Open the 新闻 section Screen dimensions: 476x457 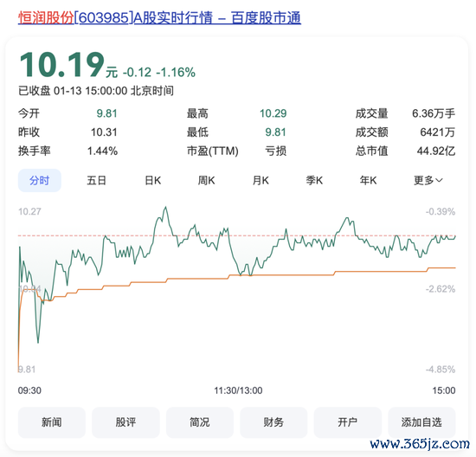52,422
